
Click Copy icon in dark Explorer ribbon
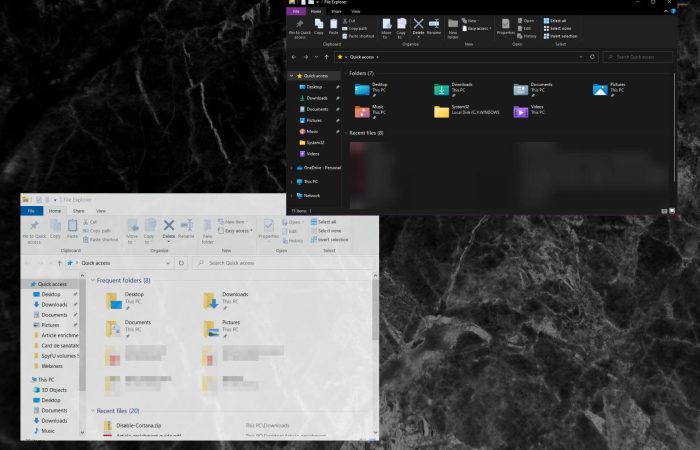click(x=319, y=26)
